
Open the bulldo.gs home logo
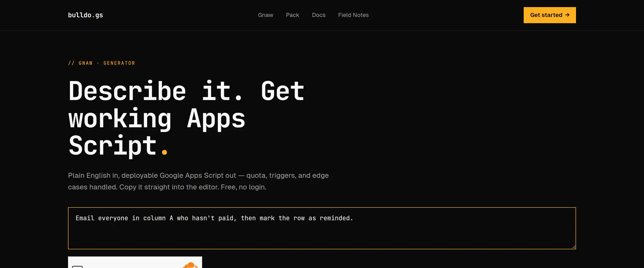click(x=86, y=15)
